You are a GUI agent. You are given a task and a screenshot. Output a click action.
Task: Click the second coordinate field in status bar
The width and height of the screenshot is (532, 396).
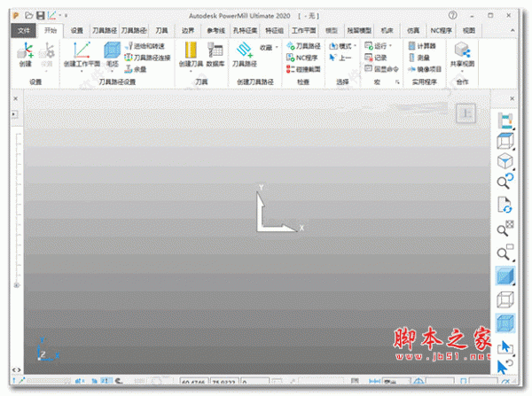click(224, 382)
